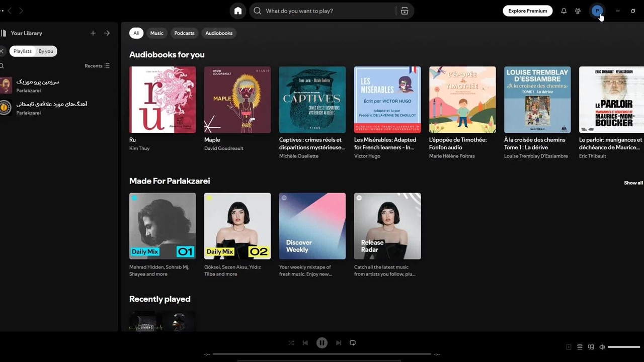
Task: Open Friend Activity icon
Action: tap(578, 11)
